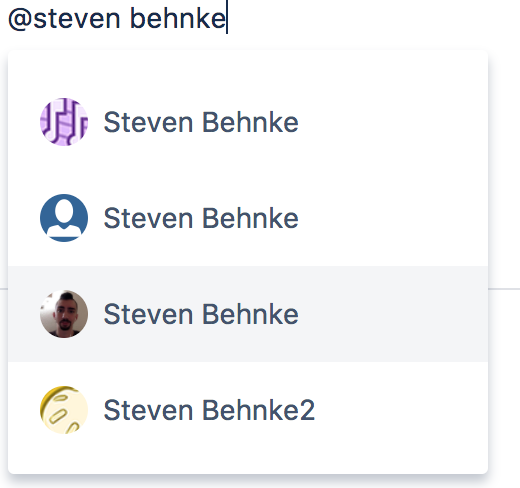Click "Behnke" next to blue silhouette avatar
Image resolution: width=520 pixels, height=488 pixels.
[250, 218]
